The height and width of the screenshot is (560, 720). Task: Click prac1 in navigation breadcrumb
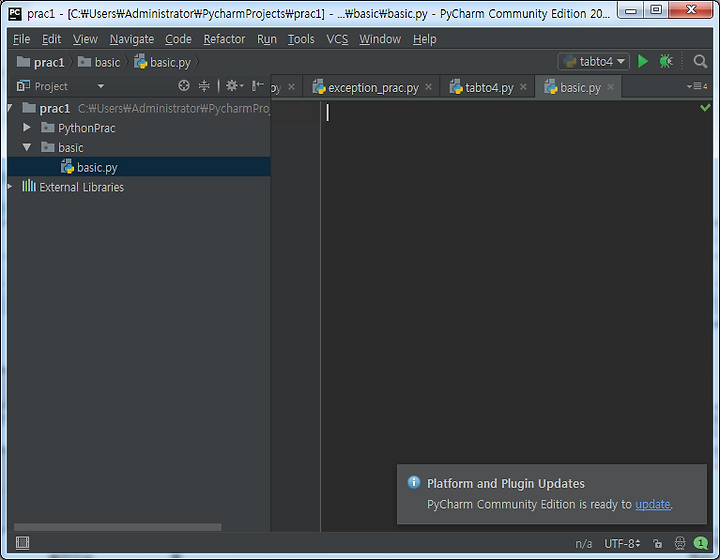pos(41,62)
